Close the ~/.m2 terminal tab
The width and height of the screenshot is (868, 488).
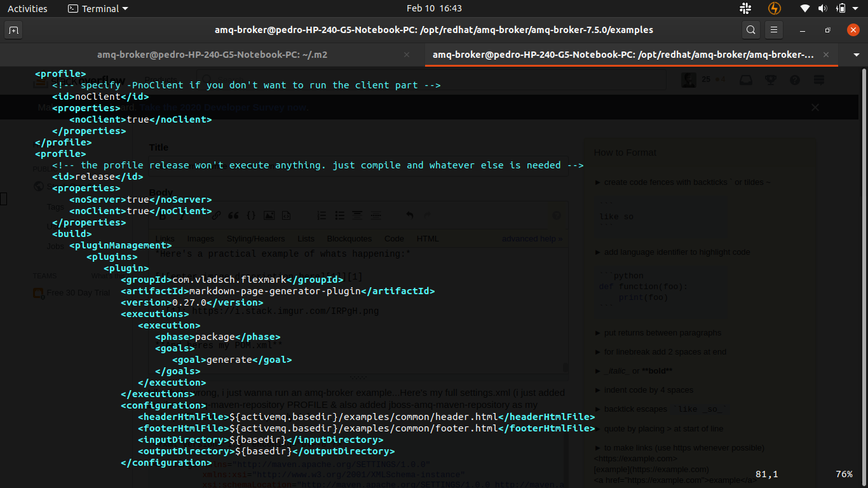point(407,55)
